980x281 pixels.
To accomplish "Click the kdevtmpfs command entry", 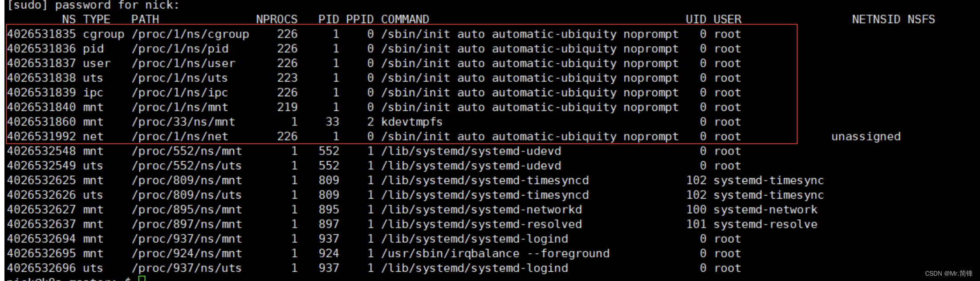I will [412, 122].
